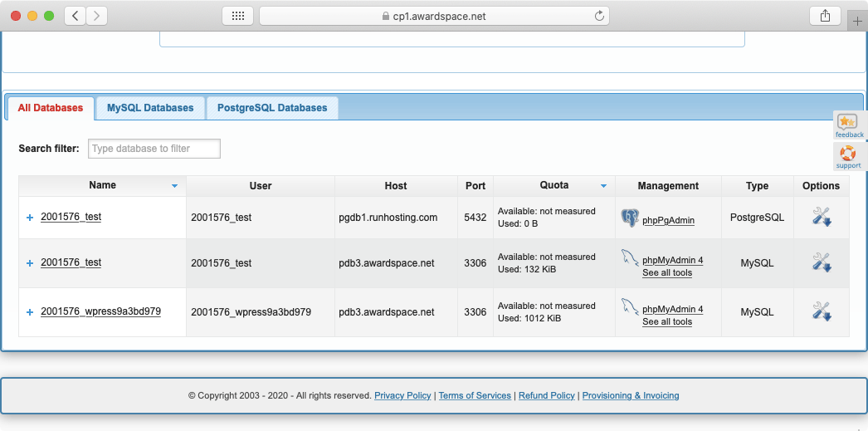Switch to MySQL Databases tab

150,108
